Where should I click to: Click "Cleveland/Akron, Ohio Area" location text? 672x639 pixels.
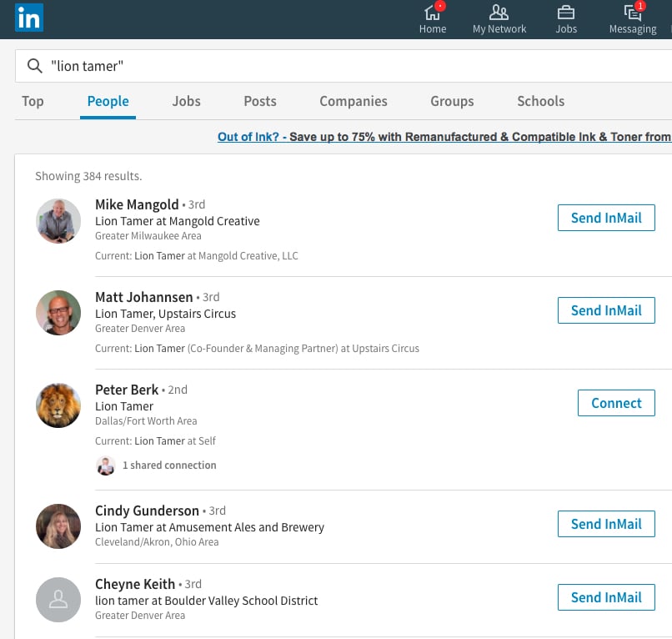click(x=157, y=542)
